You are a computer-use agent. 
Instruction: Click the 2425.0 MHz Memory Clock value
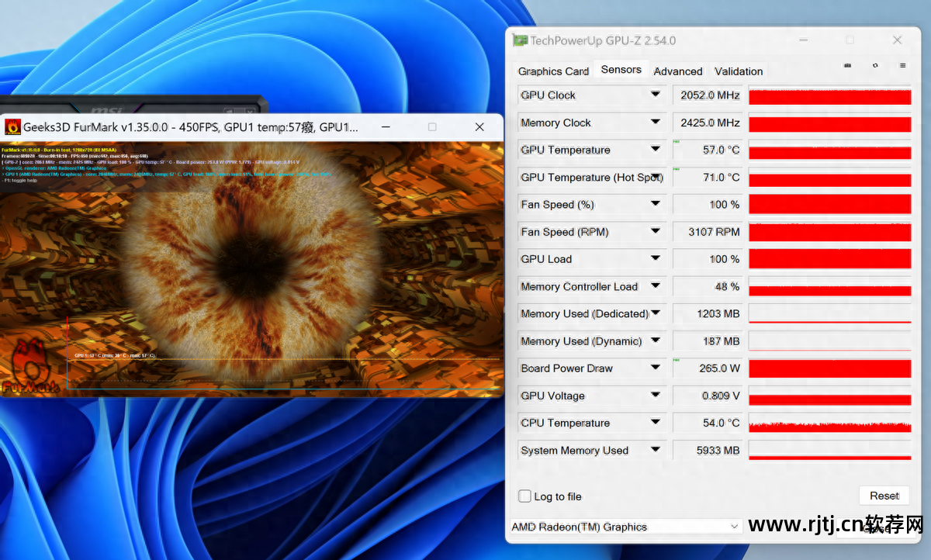pyautogui.click(x=709, y=123)
